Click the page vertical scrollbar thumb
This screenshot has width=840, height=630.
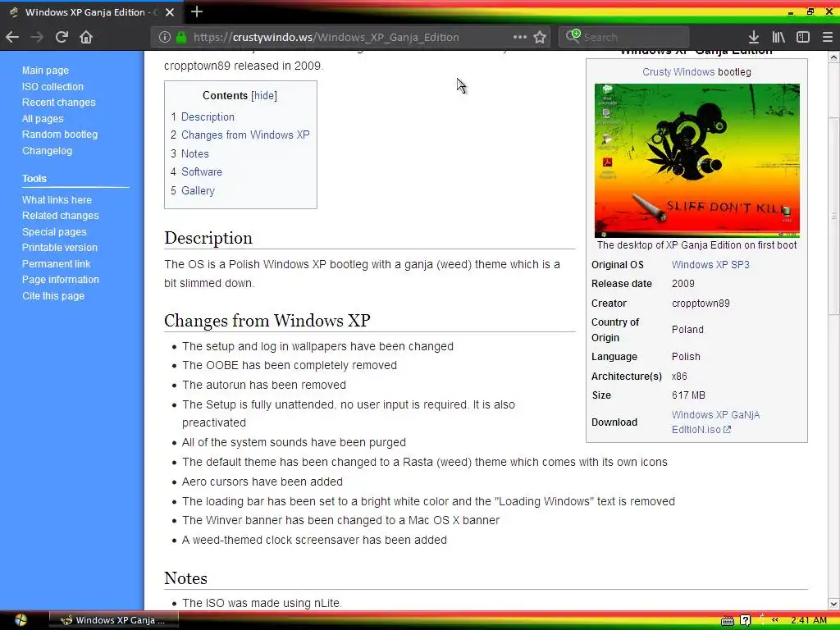click(x=833, y=214)
